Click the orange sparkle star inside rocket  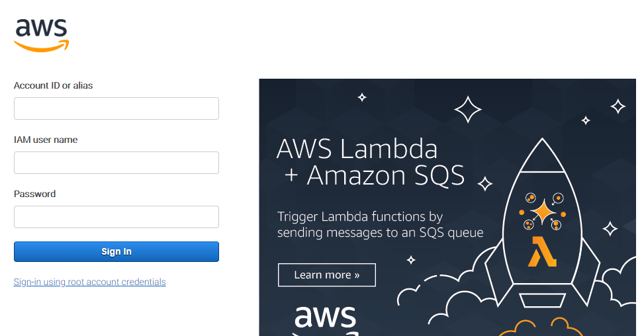pos(543,212)
